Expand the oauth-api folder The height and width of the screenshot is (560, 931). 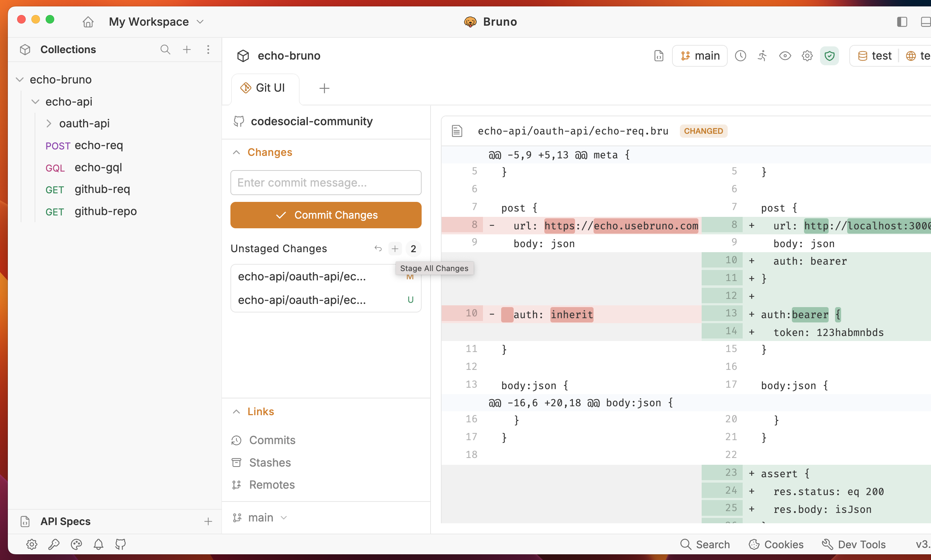pos(49,123)
